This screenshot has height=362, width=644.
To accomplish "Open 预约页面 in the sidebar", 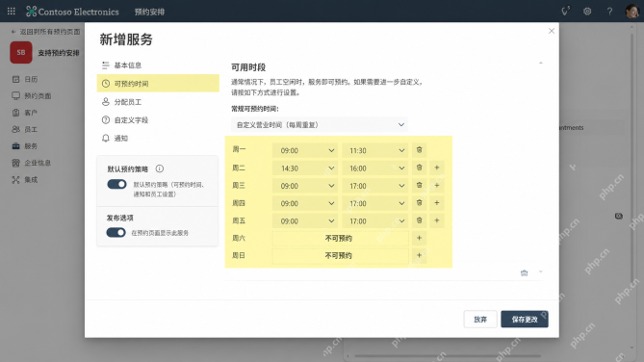I will [32, 96].
